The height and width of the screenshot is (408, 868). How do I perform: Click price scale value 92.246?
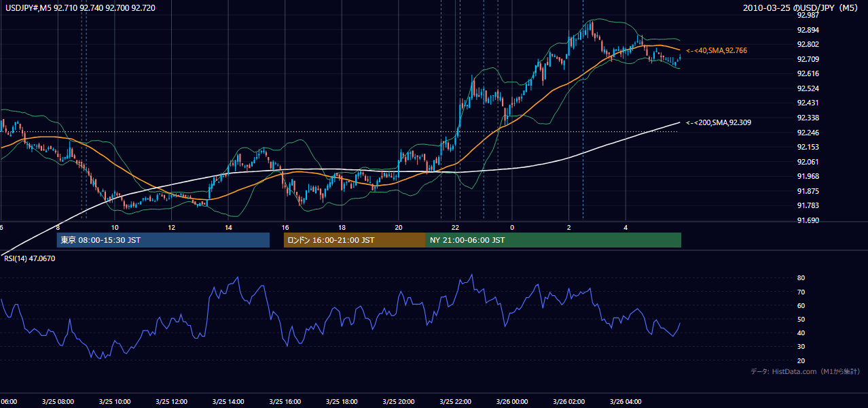(x=808, y=133)
